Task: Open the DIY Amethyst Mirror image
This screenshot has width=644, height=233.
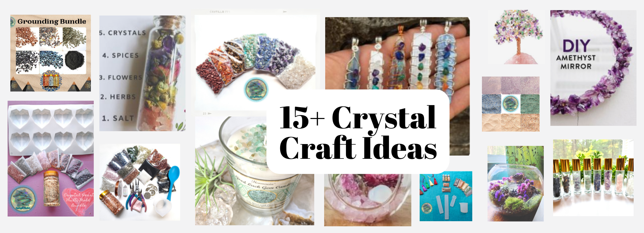Action: 593,68
